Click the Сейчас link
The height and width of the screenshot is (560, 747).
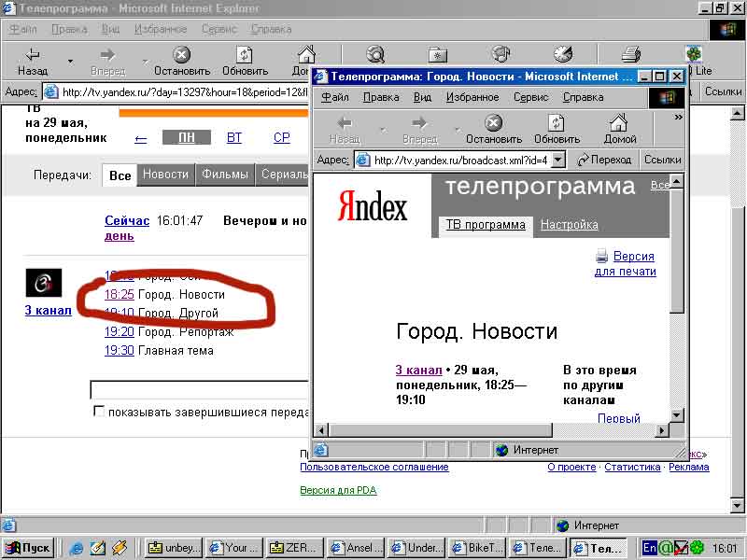coord(127,220)
